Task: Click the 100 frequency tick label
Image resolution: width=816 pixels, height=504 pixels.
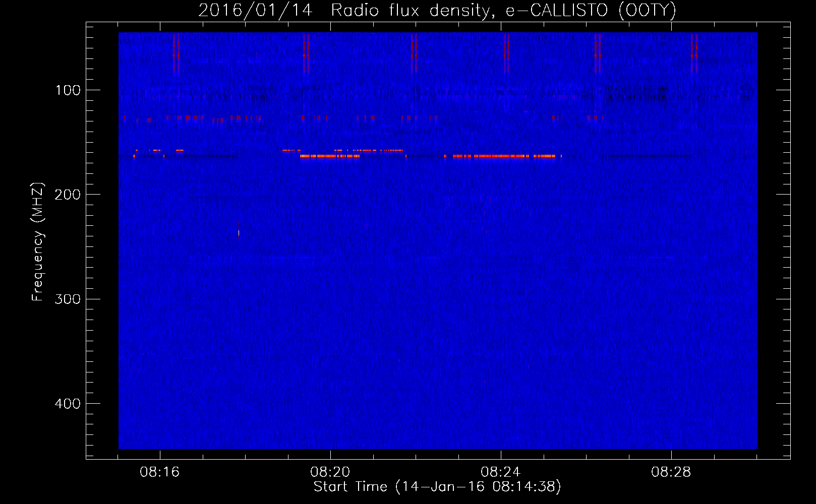Action: coord(68,90)
